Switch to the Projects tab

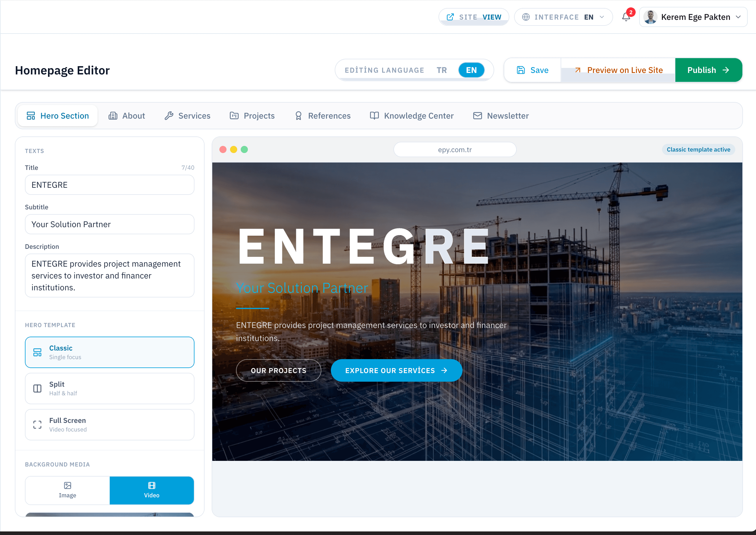click(x=252, y=116)
